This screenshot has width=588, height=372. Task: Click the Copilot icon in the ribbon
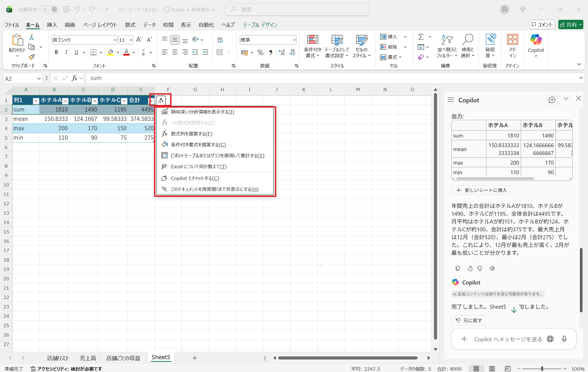(x=536, y=40)
